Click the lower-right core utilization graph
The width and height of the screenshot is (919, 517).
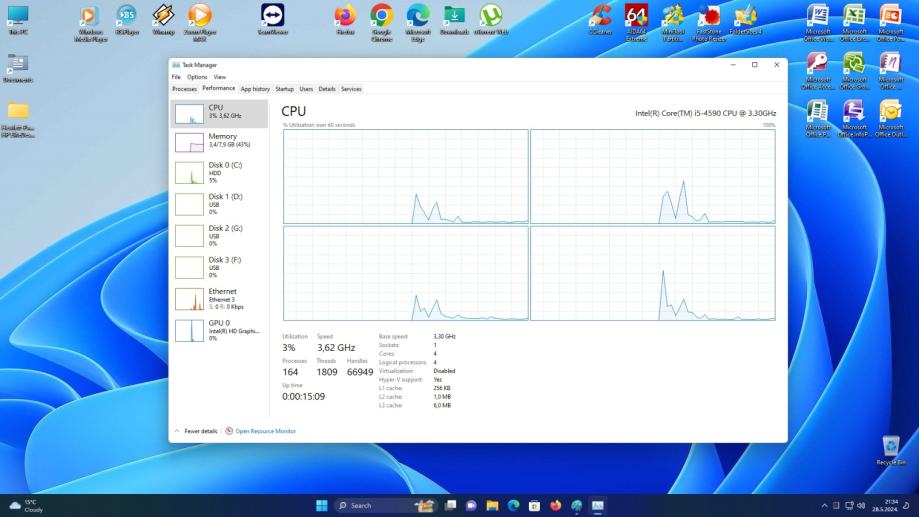click(x=652, y=274)
